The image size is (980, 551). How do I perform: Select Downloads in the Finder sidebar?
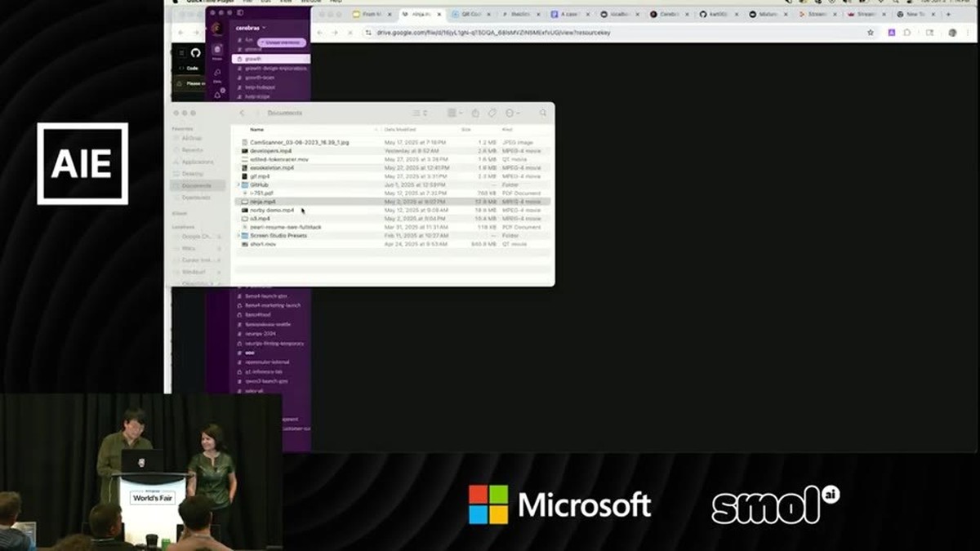pos(195,197)
